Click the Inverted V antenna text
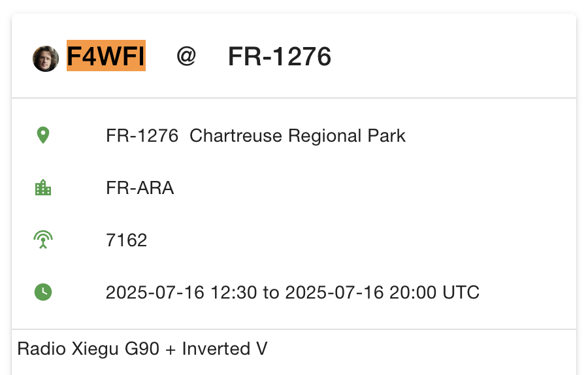This screenshot has height=375, width=588. click(225, 348)
